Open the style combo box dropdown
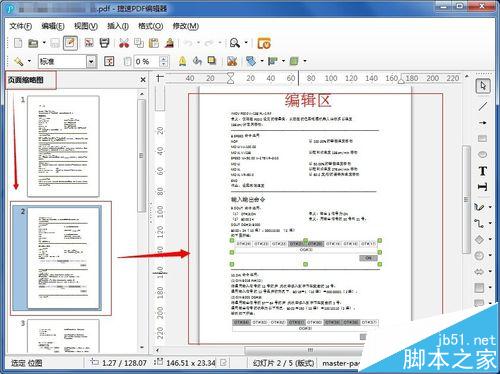 pyautogui.click(x=91, y=62)
